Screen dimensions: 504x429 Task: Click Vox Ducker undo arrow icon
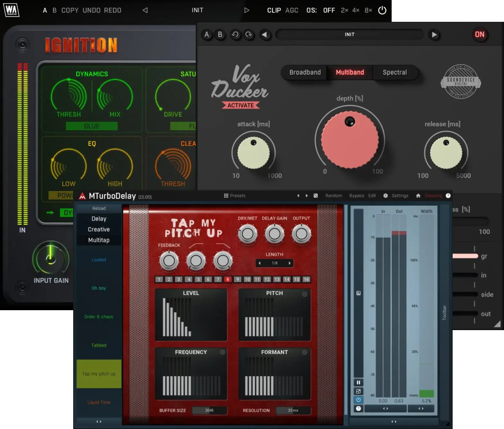point(235,34)
